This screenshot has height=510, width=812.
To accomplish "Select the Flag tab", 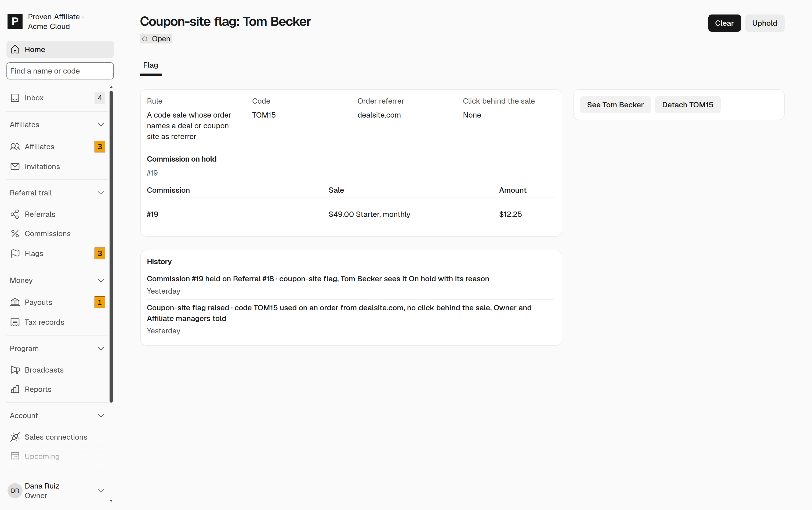I will click(151, 65).
